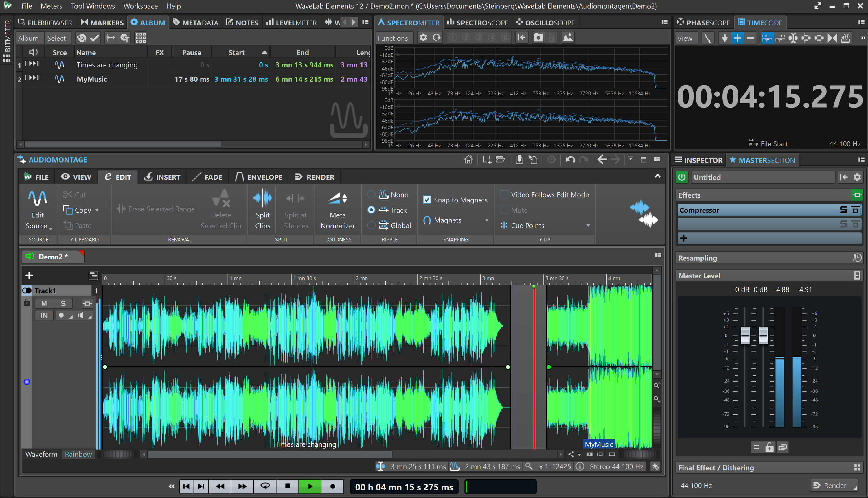
Task: Open the Spectrometer panel
Action: [x=409, y=23]
